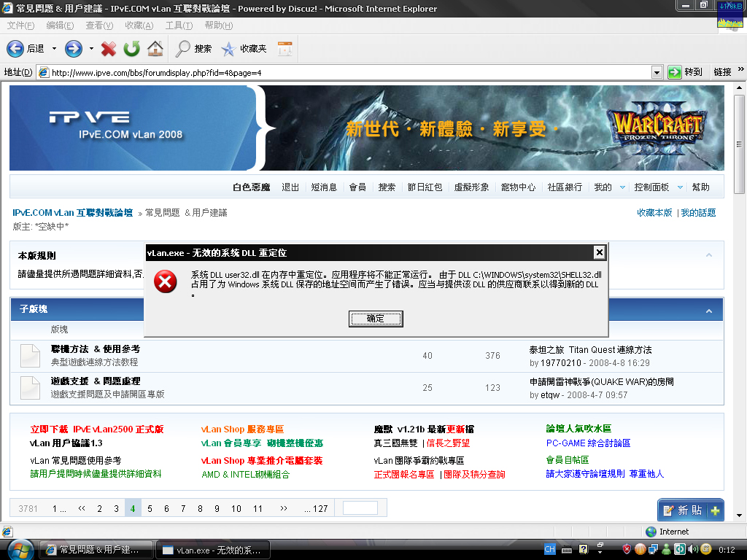This screenshot has width=747, height=560.
Task: Refresh the page with green icon
Action: [131, 49]
